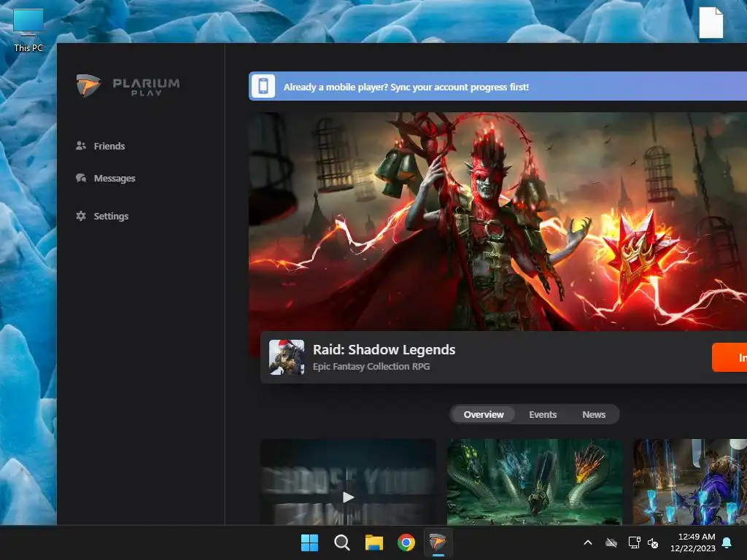This screenshot has height=560, width=747.
Task: Expand the hidden system tray icons
Action: pos(588,542)
